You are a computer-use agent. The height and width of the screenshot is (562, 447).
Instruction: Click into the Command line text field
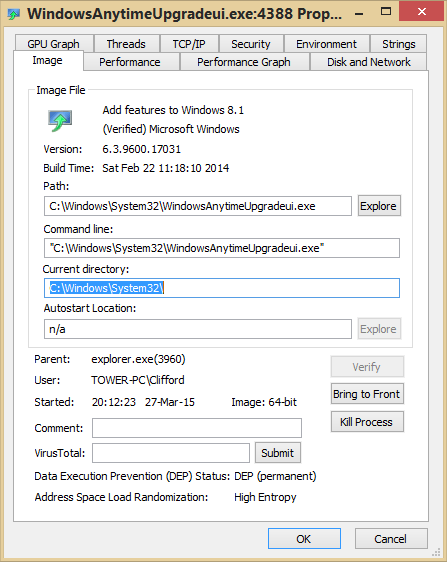222,248
